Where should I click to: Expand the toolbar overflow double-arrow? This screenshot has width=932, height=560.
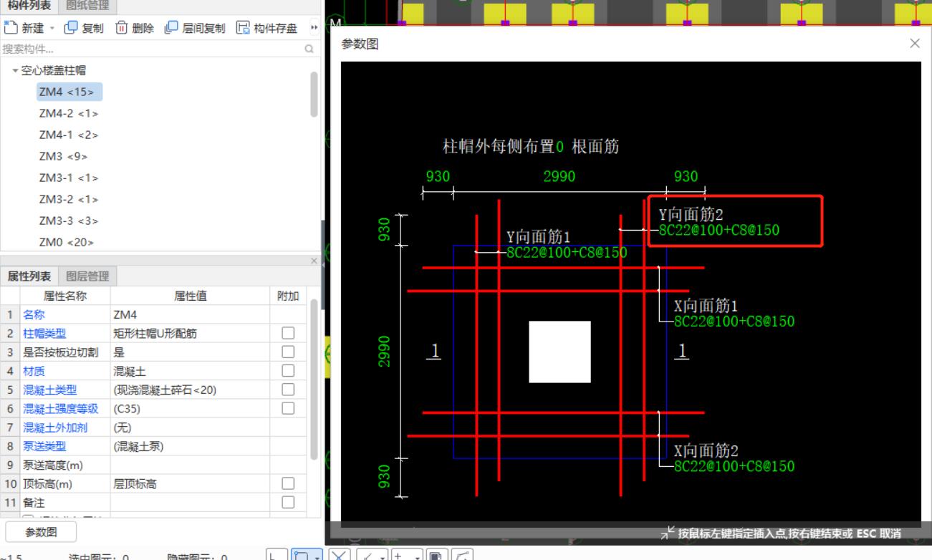coord(313,28)
